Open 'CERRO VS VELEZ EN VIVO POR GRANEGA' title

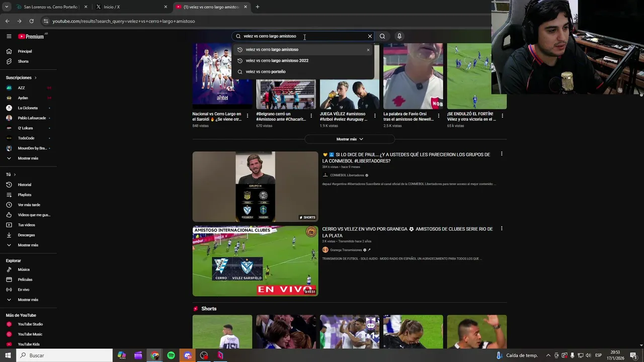pyautogui.click(x=408, y=232)
